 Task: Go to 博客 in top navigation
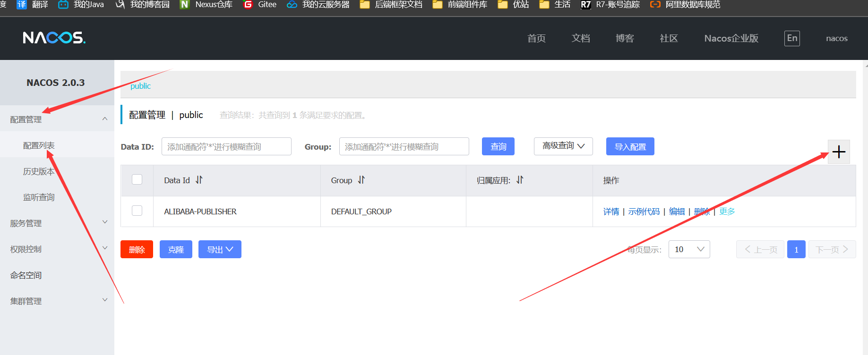click(x=625, y=38)
